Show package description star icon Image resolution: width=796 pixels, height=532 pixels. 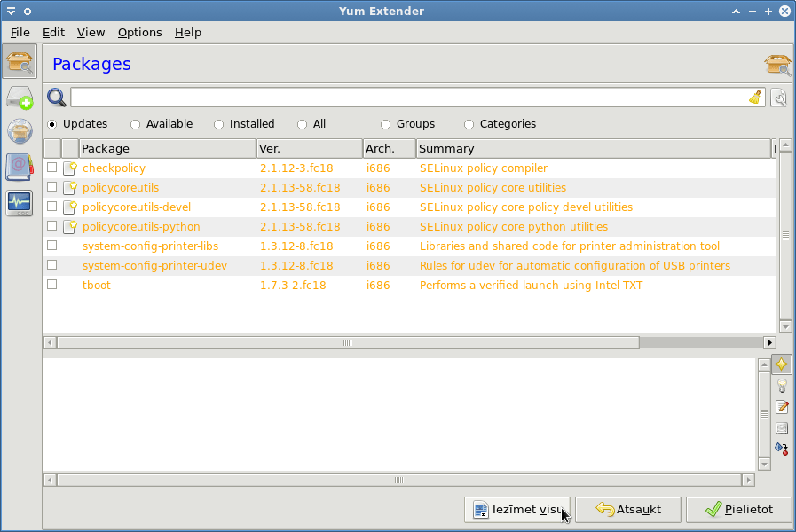pyautogui.click(x=782, y=364)
